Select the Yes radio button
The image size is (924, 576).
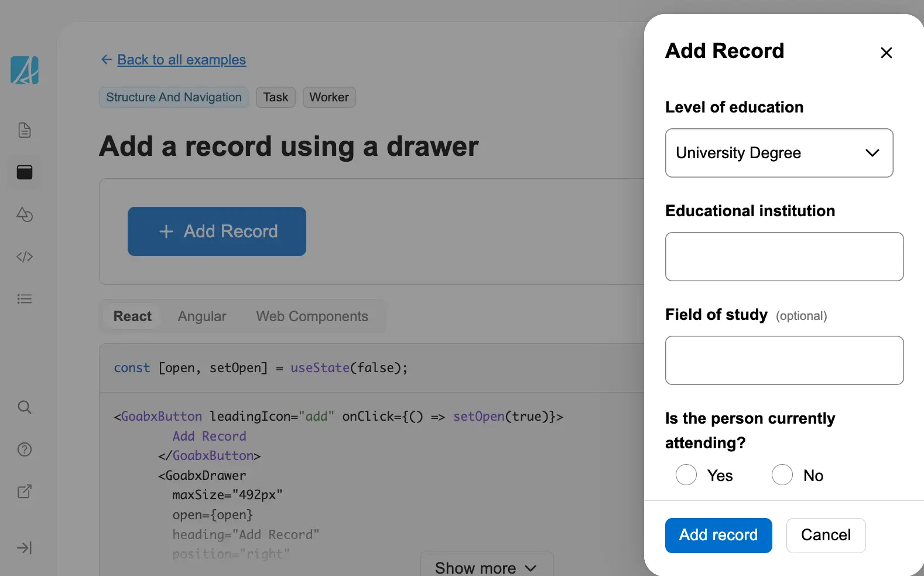click(686, 475)
